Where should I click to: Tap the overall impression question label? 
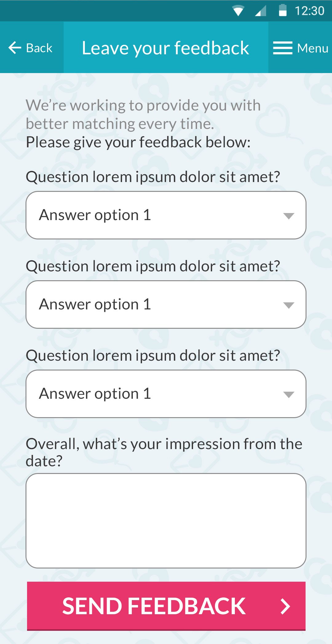(x=164, y=452)
